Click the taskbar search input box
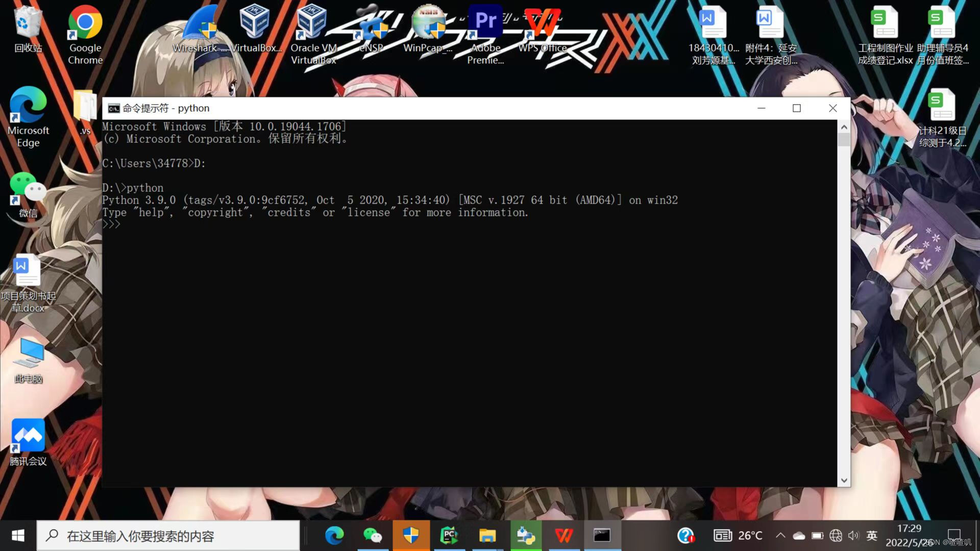 pyautogui.click(x=168, y=536)
